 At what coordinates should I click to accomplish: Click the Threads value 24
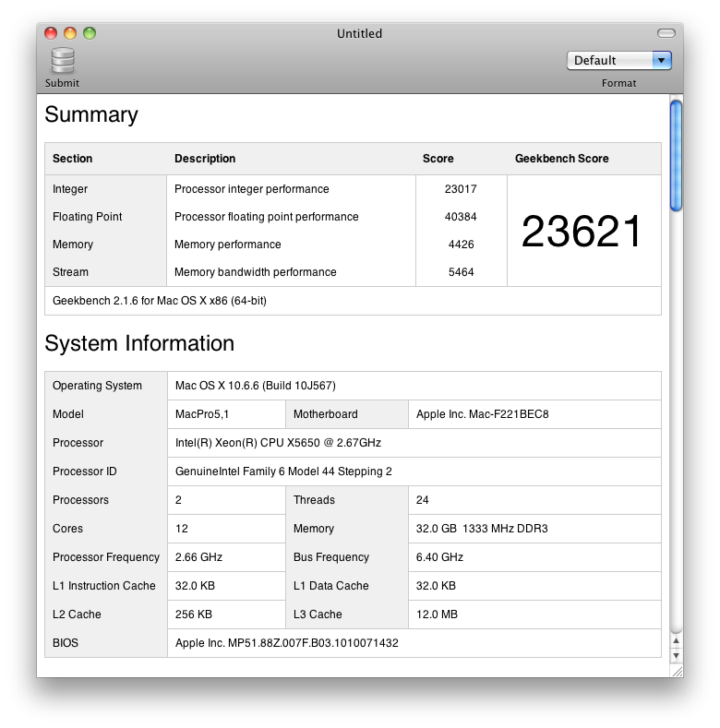point(422,500)
